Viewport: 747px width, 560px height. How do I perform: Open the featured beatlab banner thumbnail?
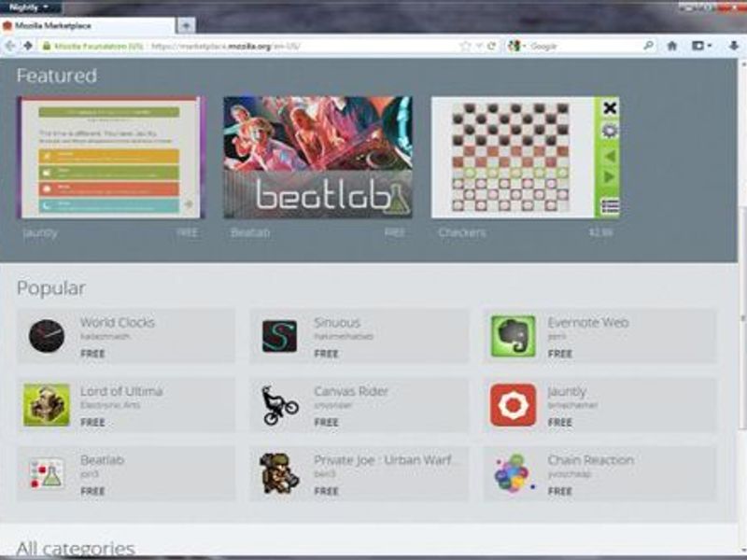(x=317, y=158)
